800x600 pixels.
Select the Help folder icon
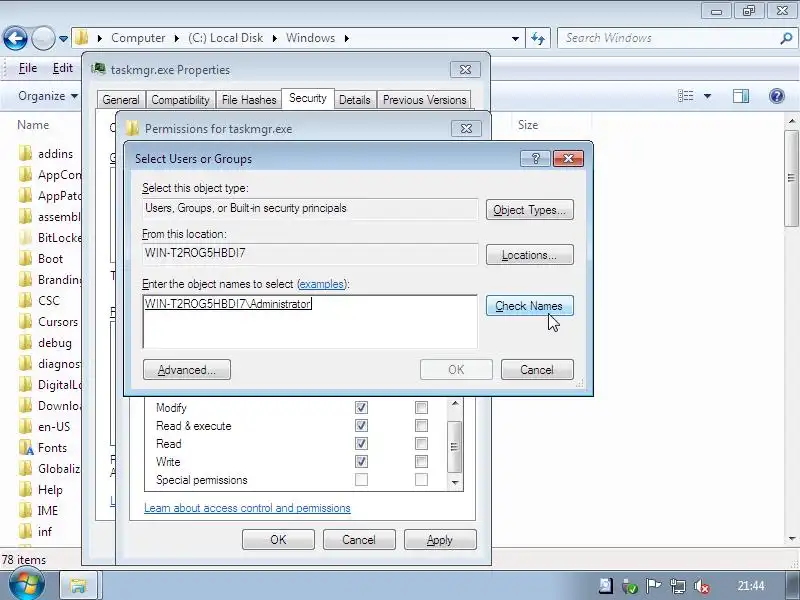pyautogui.click(x=26, y=490)
